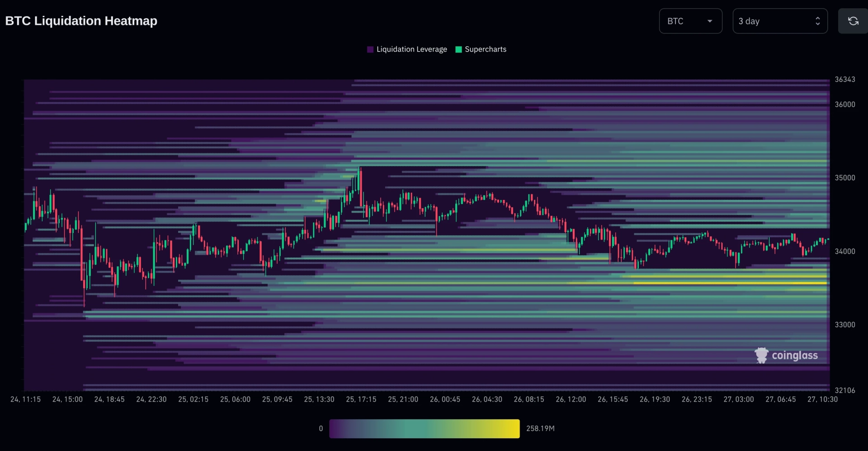Click the 24, 15:00 time axis label

[67, 399]
